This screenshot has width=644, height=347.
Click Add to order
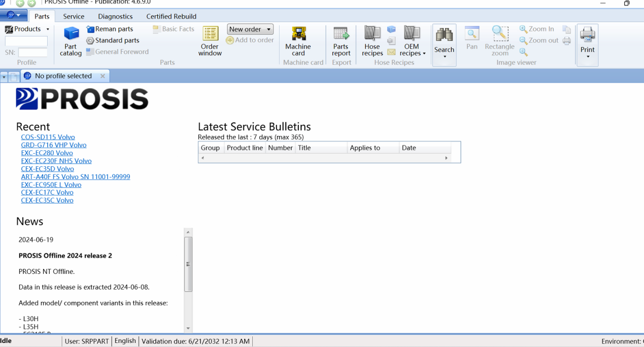click(250, 40)
